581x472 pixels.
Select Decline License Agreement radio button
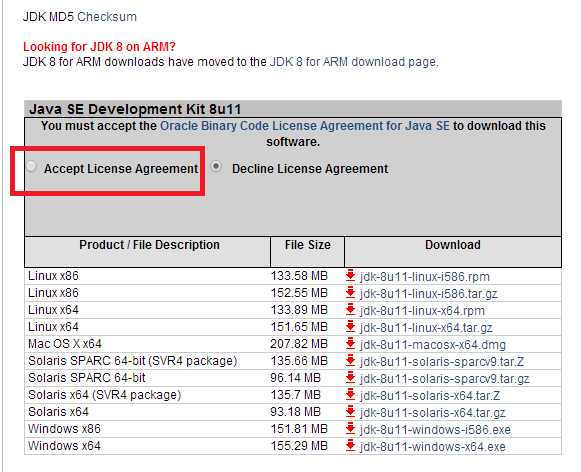pyautogui.click(x=216, y=167)
